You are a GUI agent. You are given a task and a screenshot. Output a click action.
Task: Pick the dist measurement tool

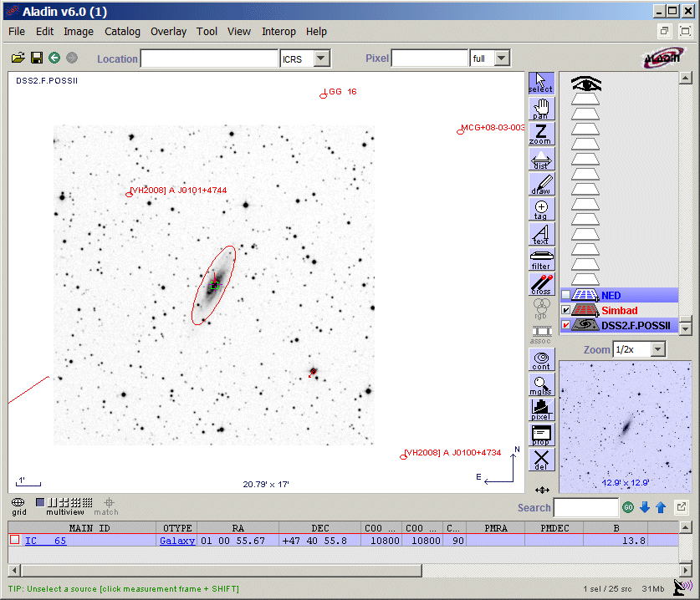(x=541, y=159)
